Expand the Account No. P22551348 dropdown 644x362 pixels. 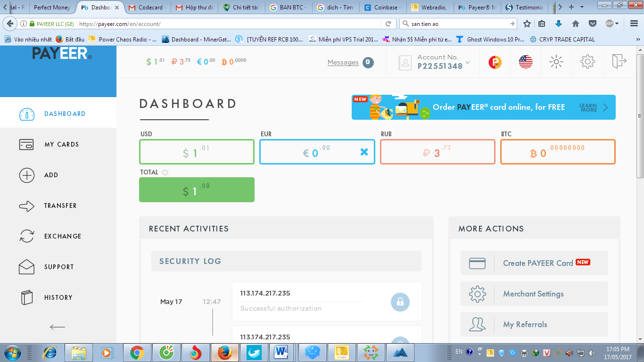434,62
